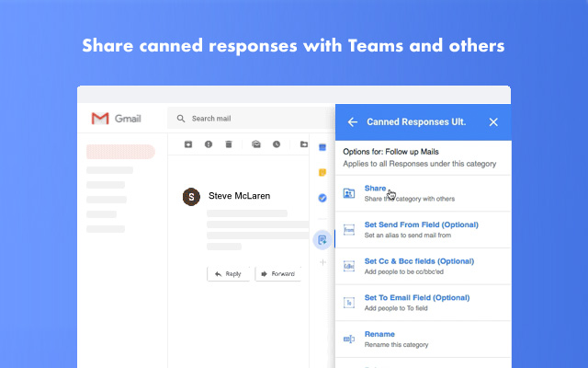588x368 pixels.
Task: Click 'Applies to all Responses under this category'
Action: 419,164
